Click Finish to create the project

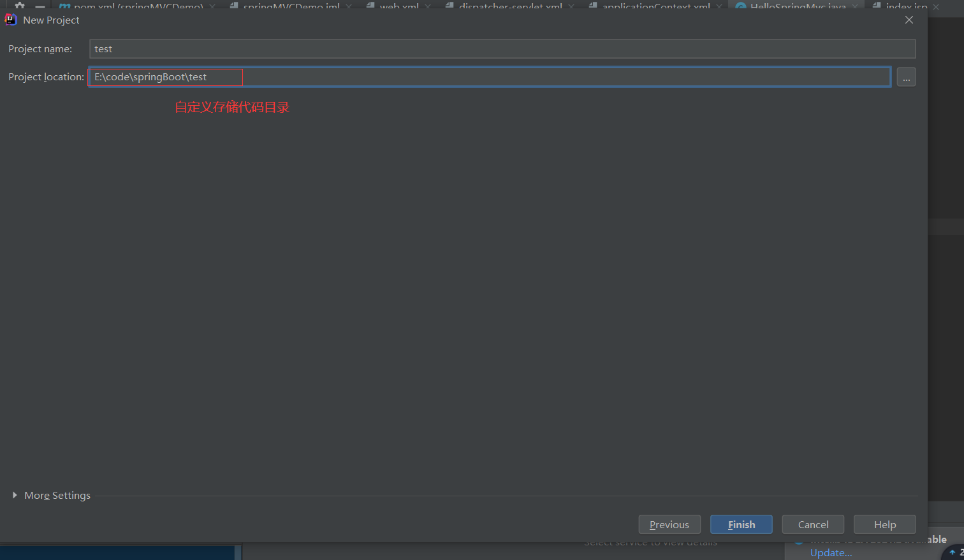[x=741, y=524]
